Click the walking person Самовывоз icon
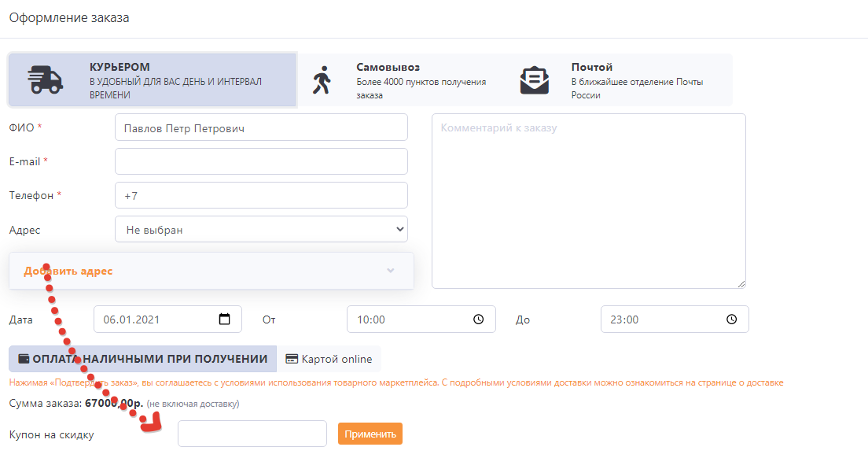Viewport: 868px width, 458px height. click(322, 80)
